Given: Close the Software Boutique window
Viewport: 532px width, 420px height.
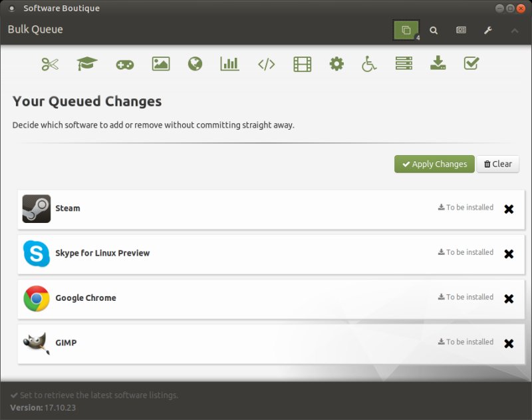Looking at the screenshot, I should 521,9.
